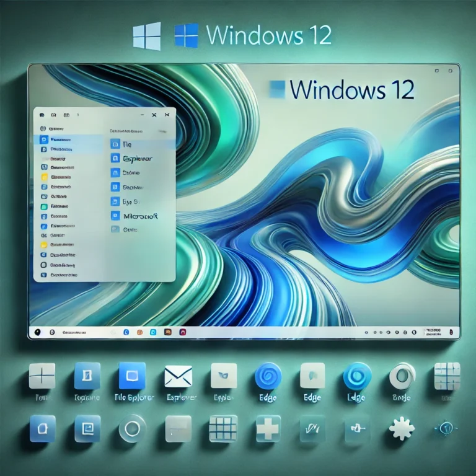Select blue tile with white rounded-square outline, bottom row
Screen dimensions: 476x476
(x=43, y=429)
